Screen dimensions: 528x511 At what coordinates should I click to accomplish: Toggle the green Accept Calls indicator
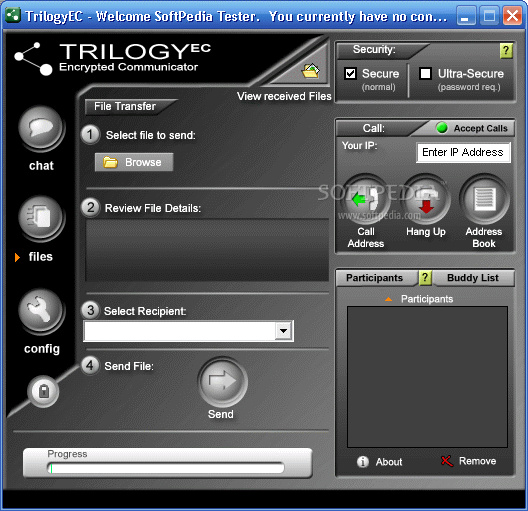pos(442,128)
